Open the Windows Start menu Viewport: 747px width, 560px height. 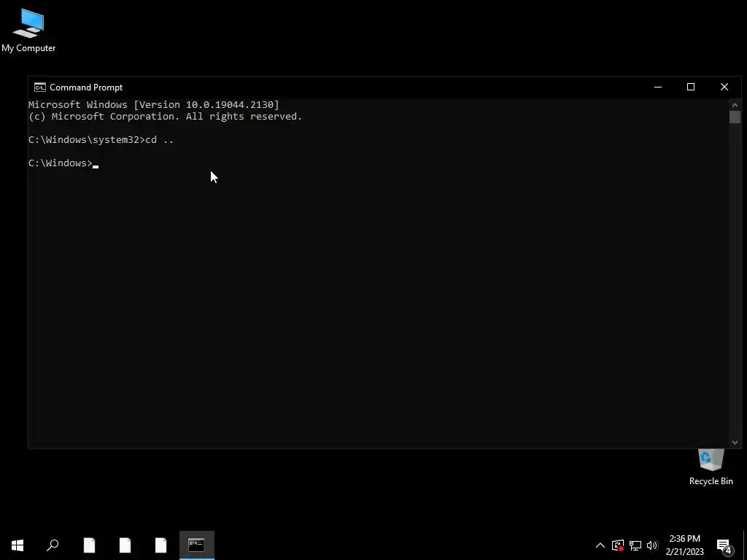pyautogui.click(x=18, y=545)
